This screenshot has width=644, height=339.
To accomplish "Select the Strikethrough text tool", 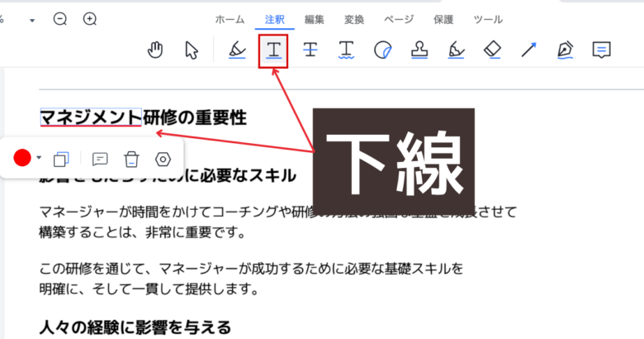I will (310, 50).
